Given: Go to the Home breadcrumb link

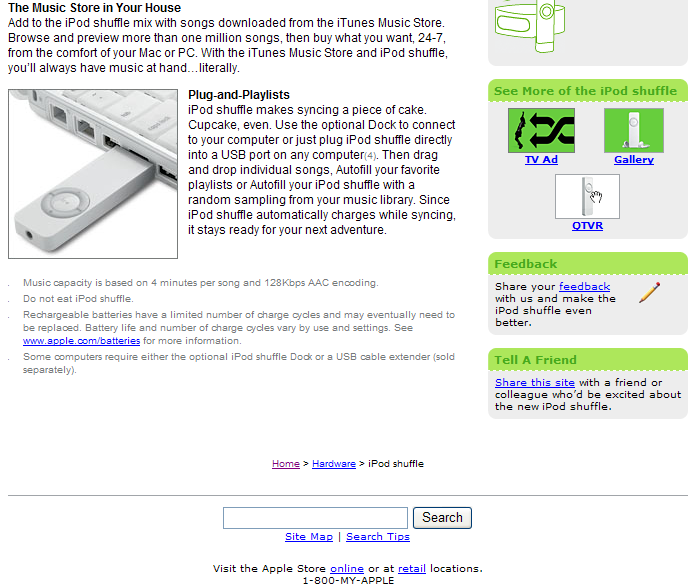Looking at the screenshot, I should pos(286,464).
